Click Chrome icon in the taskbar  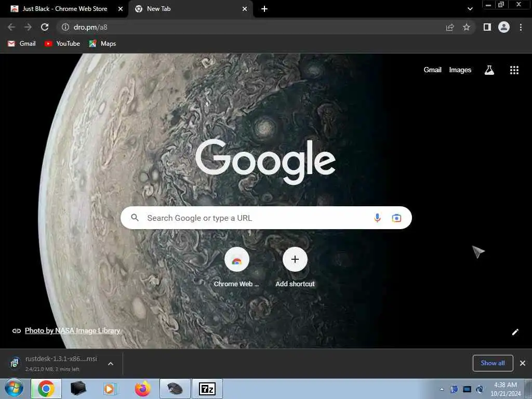[46, 389]
